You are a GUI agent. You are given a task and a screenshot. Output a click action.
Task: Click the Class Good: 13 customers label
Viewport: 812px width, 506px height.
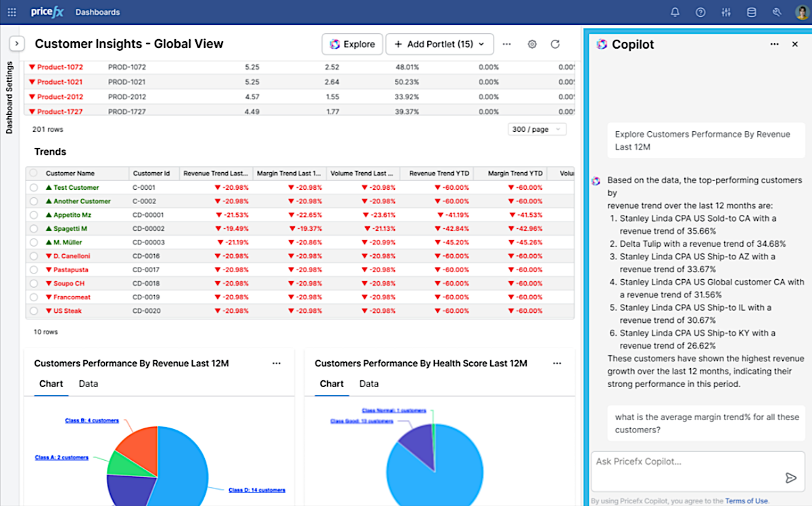tap(362, 422)
